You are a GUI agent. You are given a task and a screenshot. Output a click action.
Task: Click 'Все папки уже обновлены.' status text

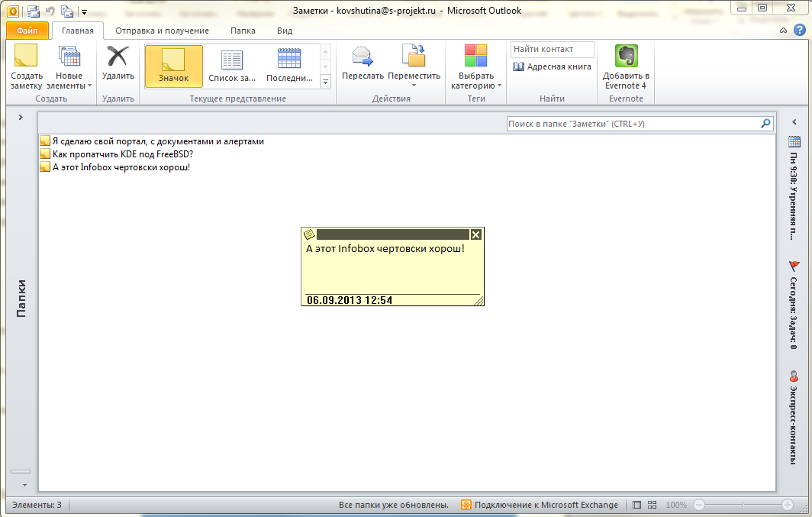(x=394, y=505)
